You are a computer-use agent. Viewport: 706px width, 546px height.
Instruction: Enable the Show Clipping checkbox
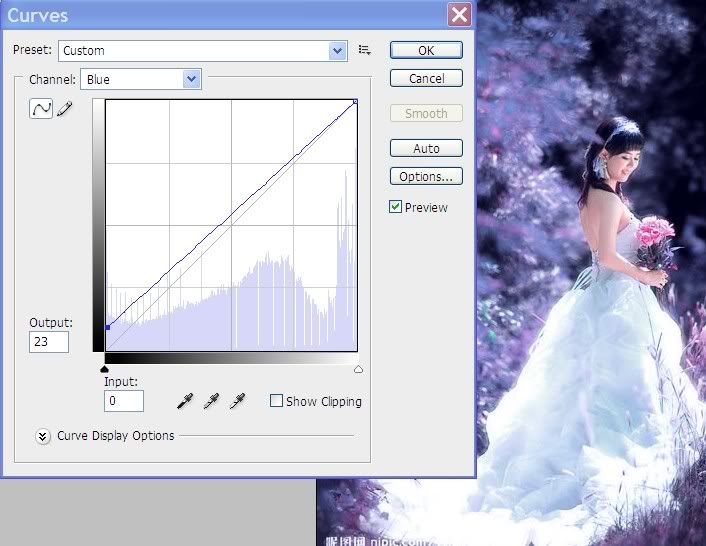pos(276,401)
